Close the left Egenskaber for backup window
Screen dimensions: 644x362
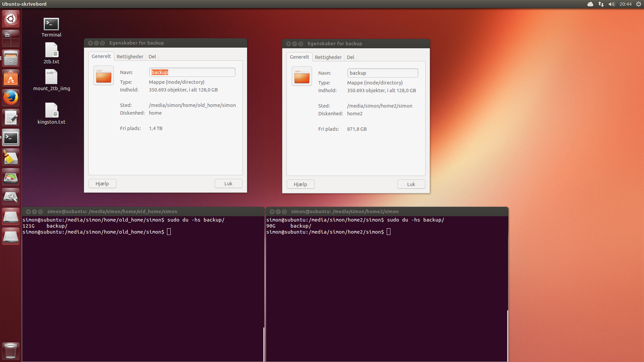pyautogui.click(x=90, y=43)
